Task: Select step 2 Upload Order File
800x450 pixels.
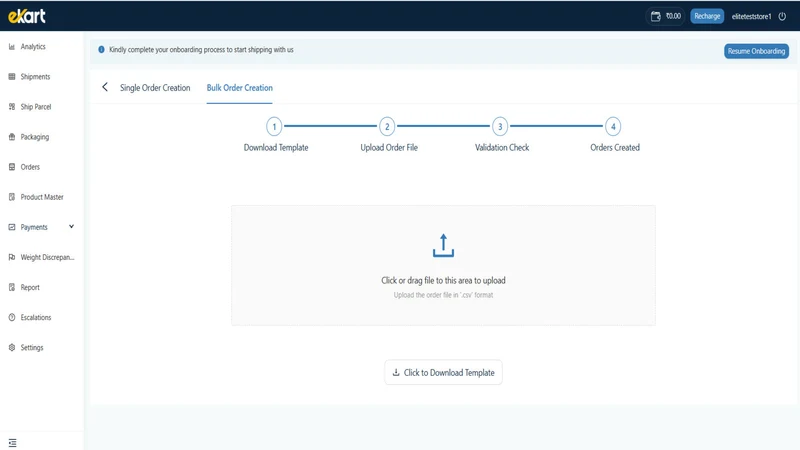Action: pyautogui.click(x=387, y=127)
